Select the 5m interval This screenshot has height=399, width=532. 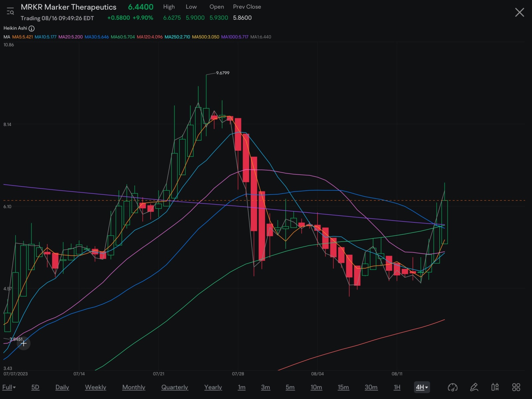[x=290, y=387]
